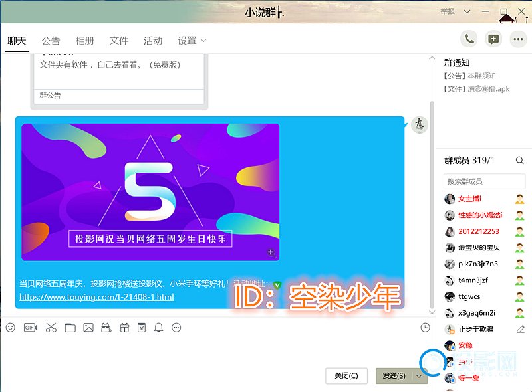
Task: Focus the 搜索群成员 search field
Action: point(484,181)
